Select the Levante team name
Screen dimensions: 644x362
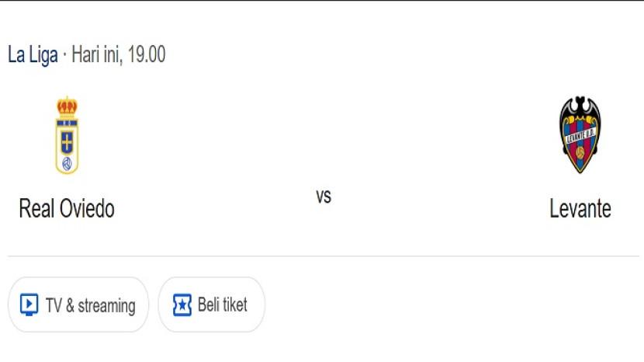[580, 208]
